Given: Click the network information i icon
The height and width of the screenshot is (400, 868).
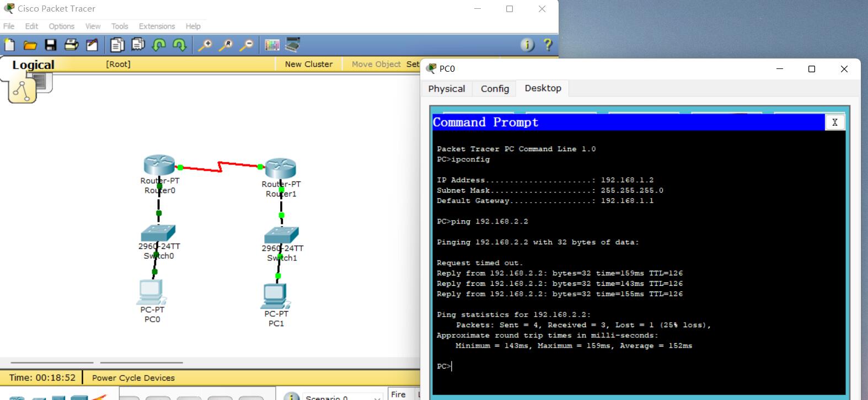Looking at the screenshot, I should (527, 45).
